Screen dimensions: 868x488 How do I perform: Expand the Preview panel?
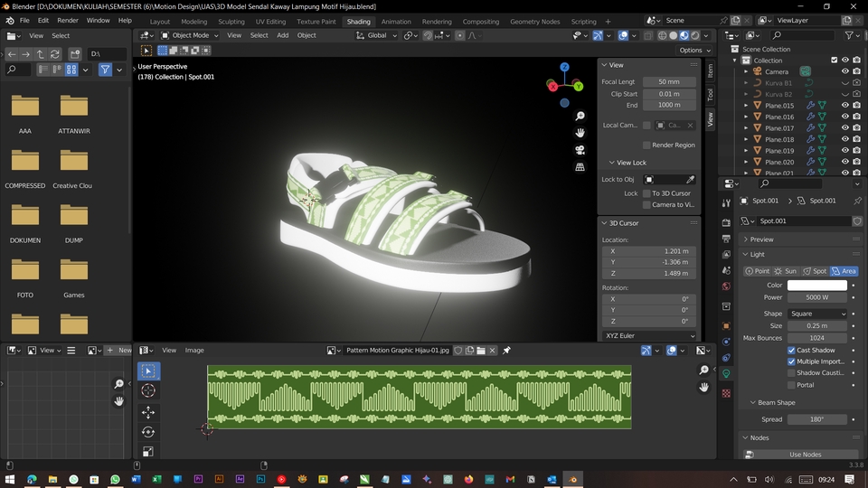pos(746,239)
